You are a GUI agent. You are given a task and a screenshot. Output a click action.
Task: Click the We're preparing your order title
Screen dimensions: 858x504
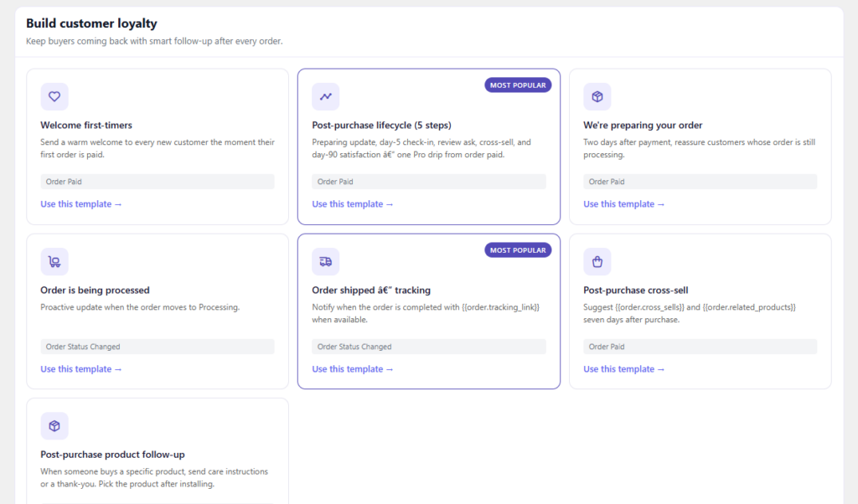pyautogui.click(x=643, y=126)
